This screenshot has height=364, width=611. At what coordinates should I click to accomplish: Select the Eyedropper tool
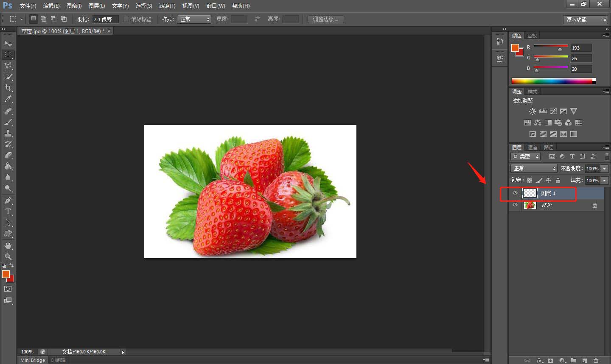[x=8, y=99]
